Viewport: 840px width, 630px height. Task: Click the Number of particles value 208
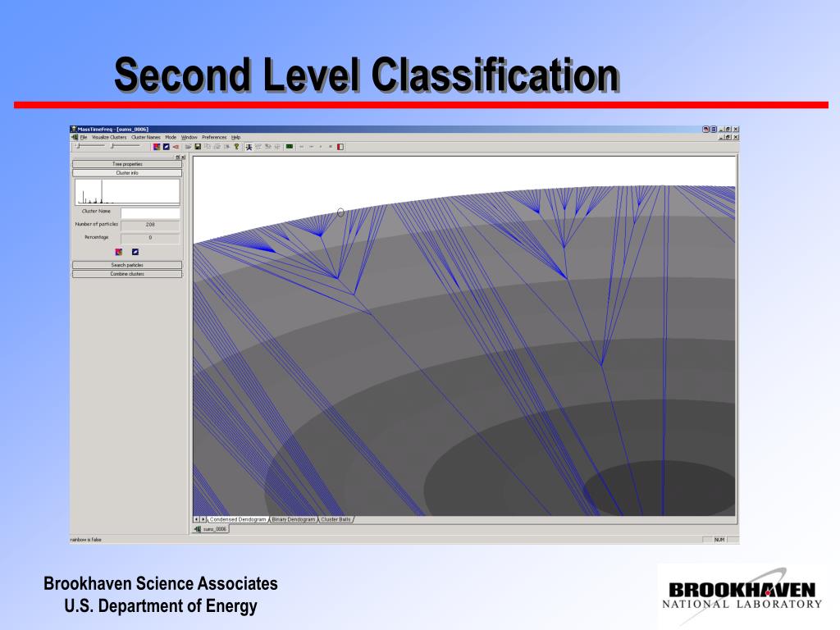pyautogui.click(x=150, y=225)
